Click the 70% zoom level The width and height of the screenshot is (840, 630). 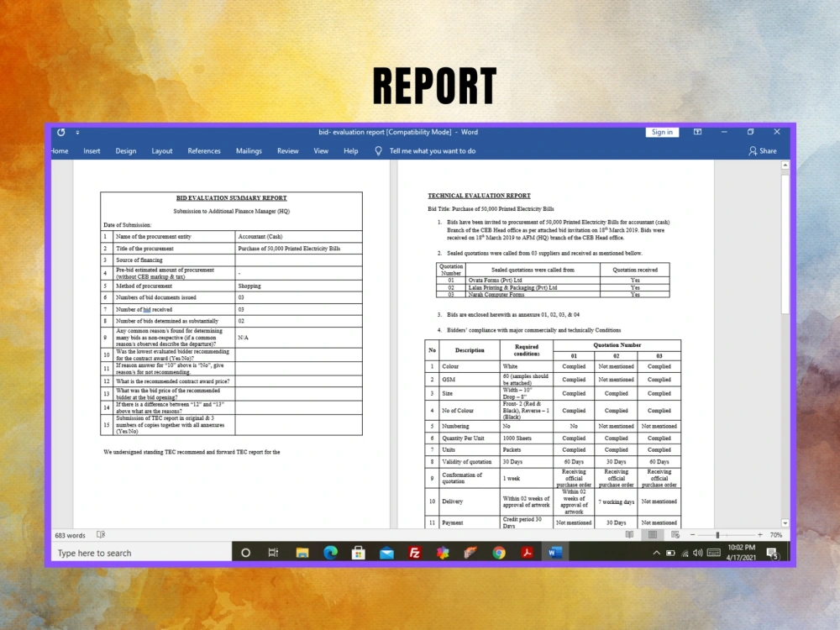click(775, 535)
